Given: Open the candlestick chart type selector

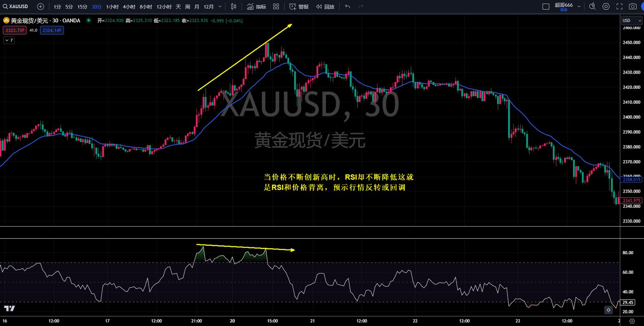Looking at the screenshot, I should click(x=234, y=7).
